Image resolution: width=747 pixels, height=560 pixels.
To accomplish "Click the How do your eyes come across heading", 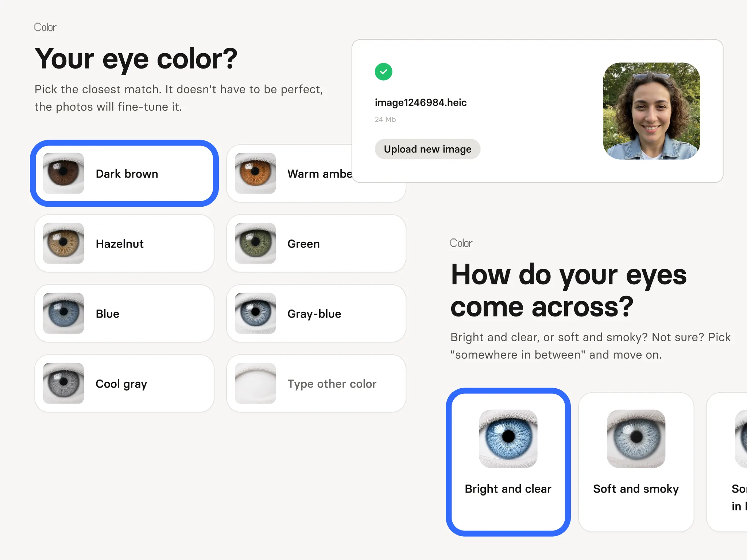I will click(x=569, y=290).
